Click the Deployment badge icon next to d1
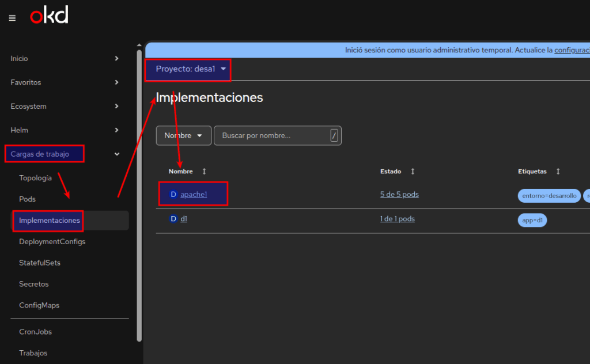 point(173,219)
